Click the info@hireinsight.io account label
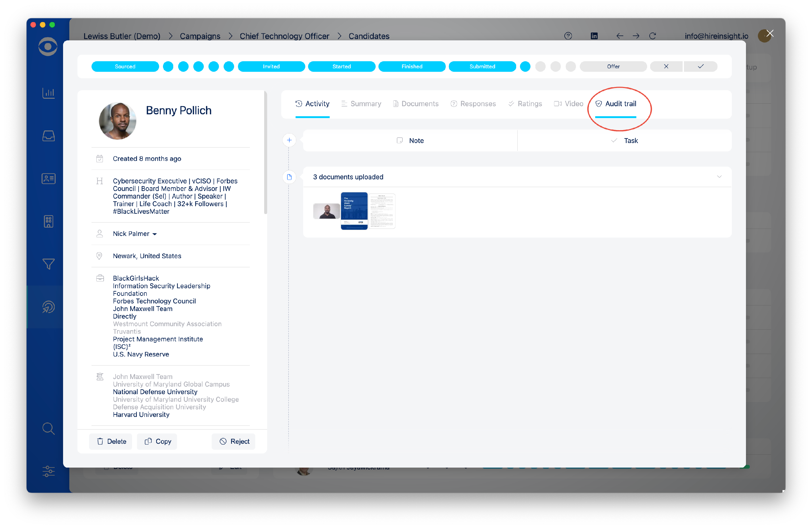Viewport: 812px width, 528px height. click(x=716, y=36)
